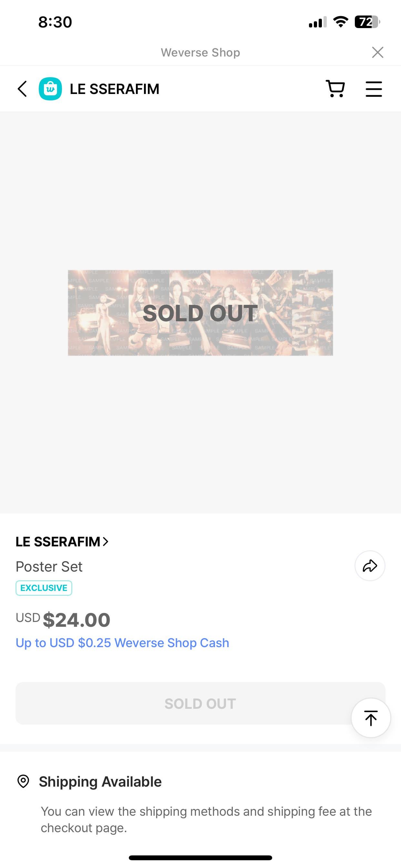Tap the Shipping Available heading
Viewport: 401px width, 868px height.
coord(100,781)
